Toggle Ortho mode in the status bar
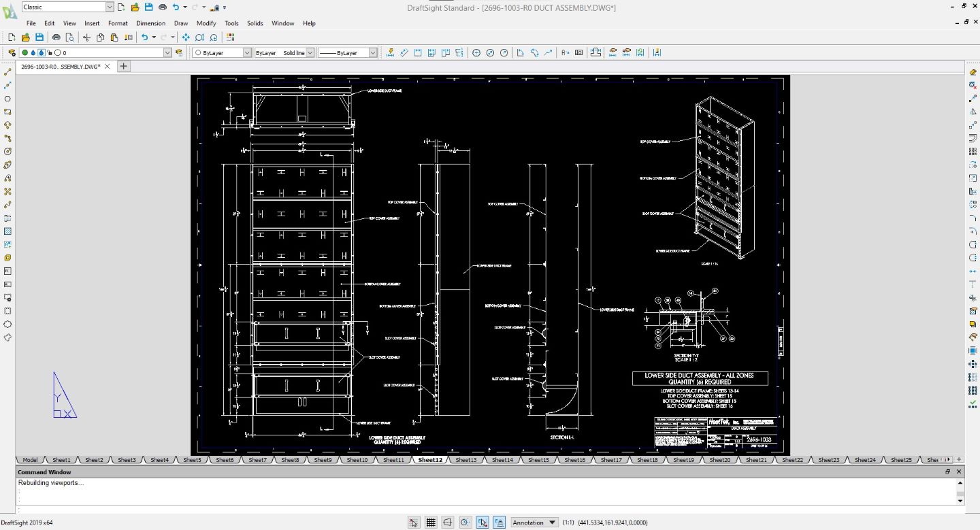 (x=448, y=523)
